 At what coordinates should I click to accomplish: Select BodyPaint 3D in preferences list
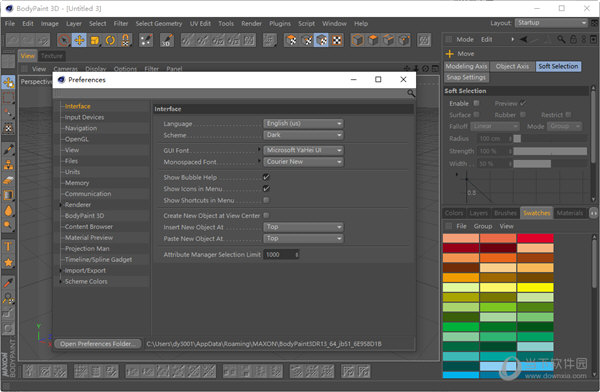(x=84, y=216)
